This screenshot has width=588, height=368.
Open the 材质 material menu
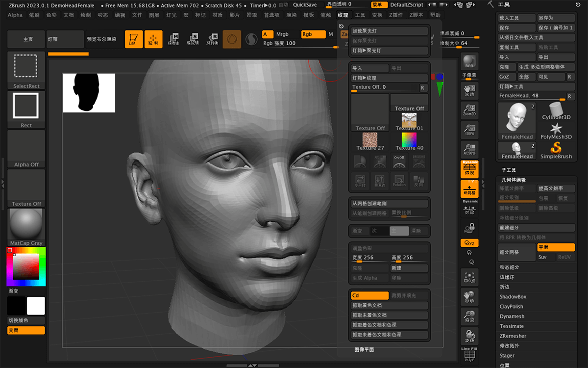click(218, 15)
